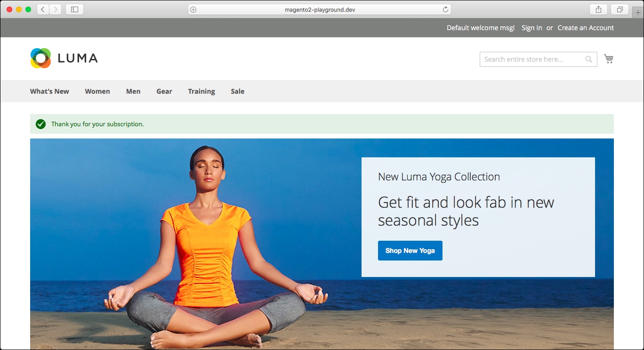Click the reload page icon in address bar

[445, 9]
